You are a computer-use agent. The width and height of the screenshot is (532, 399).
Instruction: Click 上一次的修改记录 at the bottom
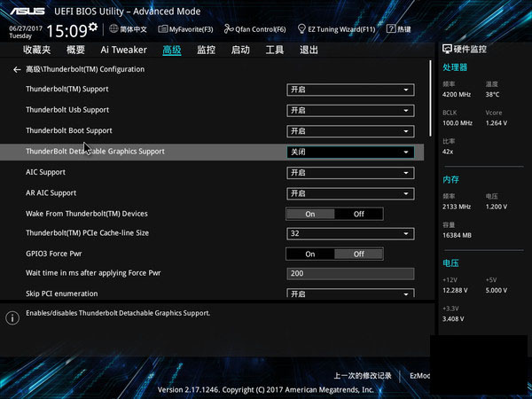pyautogui.click(x=363, y=376)
